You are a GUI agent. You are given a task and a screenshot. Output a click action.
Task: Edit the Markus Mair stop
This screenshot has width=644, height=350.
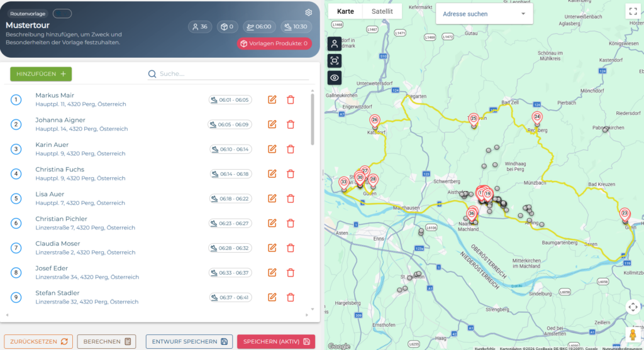[272, 100]
